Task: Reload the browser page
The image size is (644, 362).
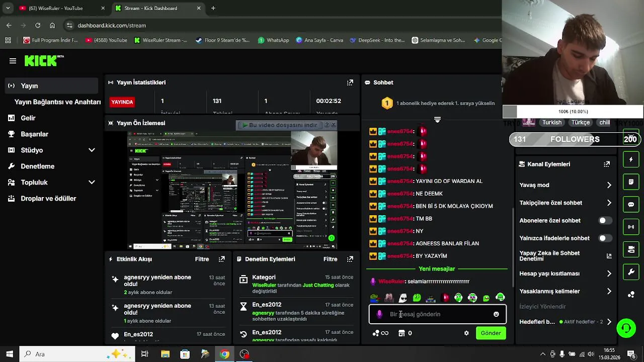Action: [38, 25]
